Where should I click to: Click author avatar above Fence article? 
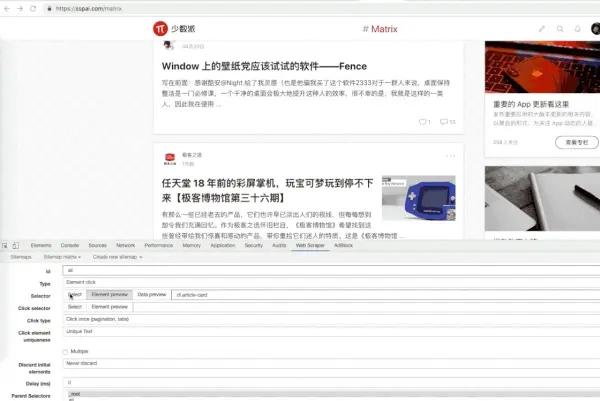169,46
